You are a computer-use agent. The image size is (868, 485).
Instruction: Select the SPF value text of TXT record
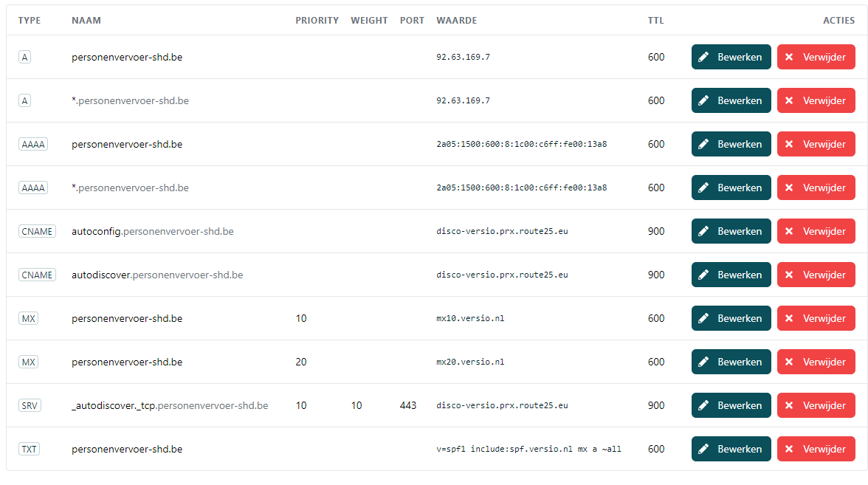pyautogui.click(x=528, y=449)
